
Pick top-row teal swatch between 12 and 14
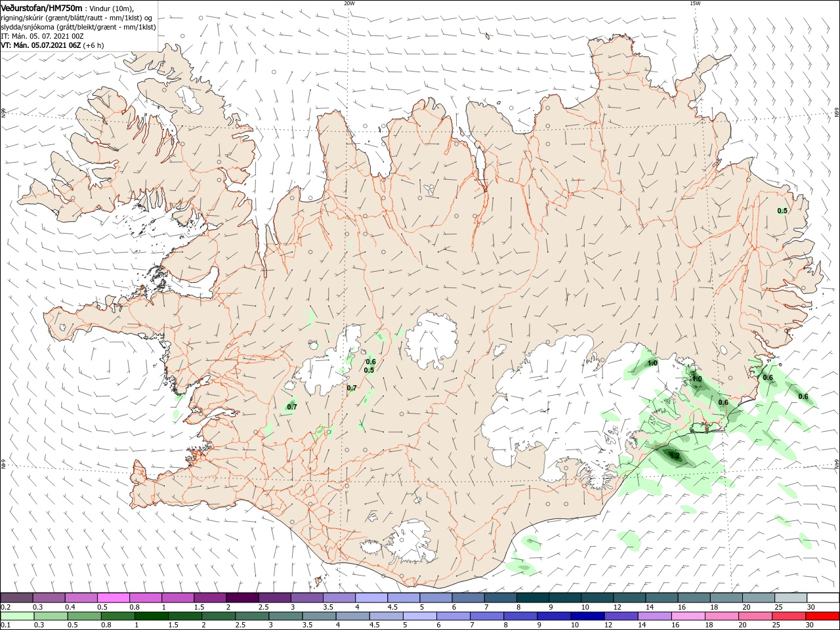point(629,598)
